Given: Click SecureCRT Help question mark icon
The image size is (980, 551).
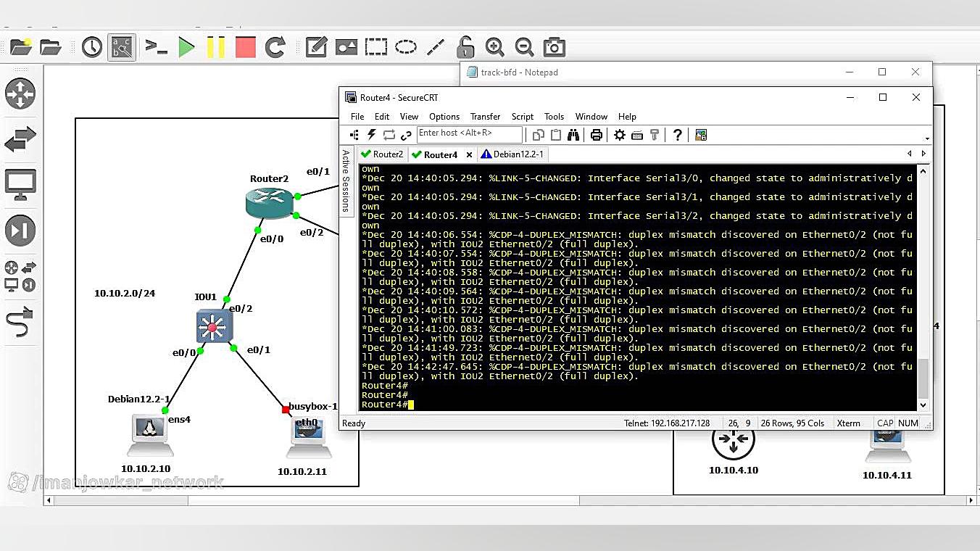Looking at the screenshot, I should tap(678, 135).
